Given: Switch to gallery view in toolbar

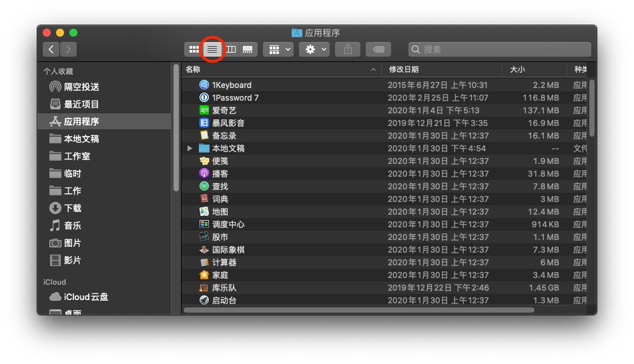Looking at the screenshot, I should pyautogui.click(x=248, y=49).
